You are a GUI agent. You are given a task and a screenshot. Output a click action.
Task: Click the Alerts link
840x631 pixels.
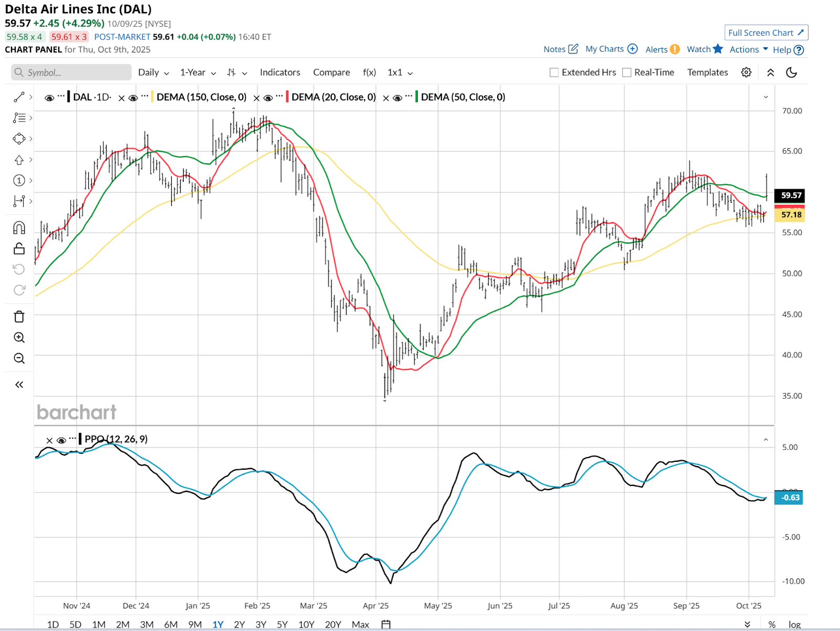pos(662,49)
